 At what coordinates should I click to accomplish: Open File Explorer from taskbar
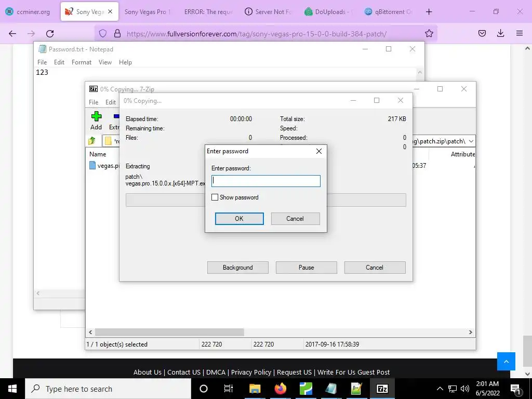tap(255, 389)
